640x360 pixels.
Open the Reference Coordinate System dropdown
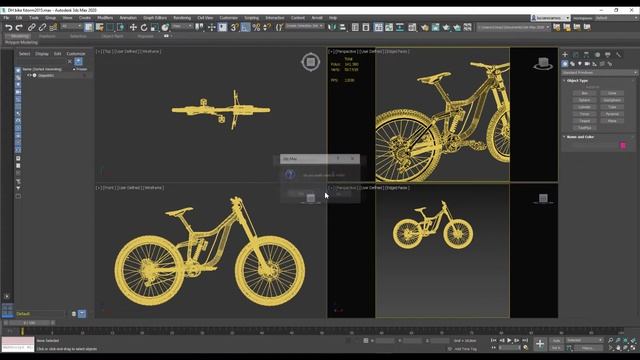(182, 27)
